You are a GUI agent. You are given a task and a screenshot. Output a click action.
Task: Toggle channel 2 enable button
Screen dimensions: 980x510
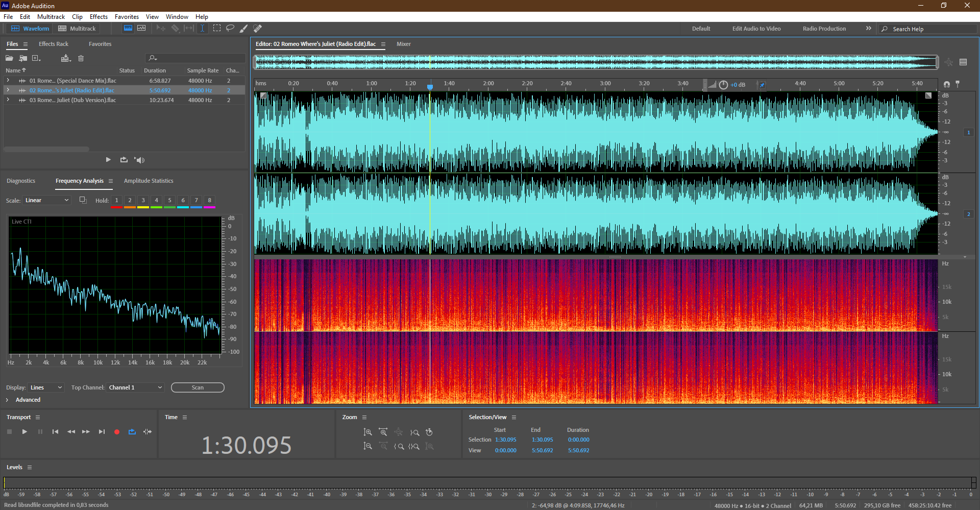968,214
